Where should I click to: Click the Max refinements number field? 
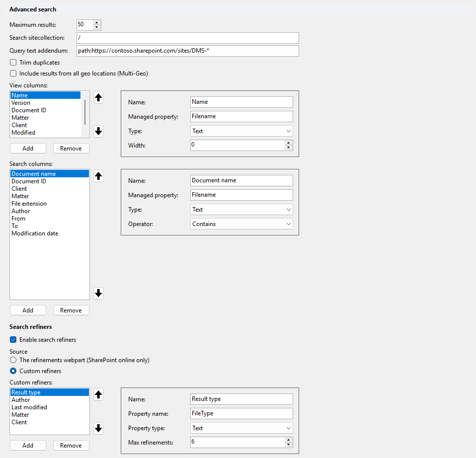238,442
